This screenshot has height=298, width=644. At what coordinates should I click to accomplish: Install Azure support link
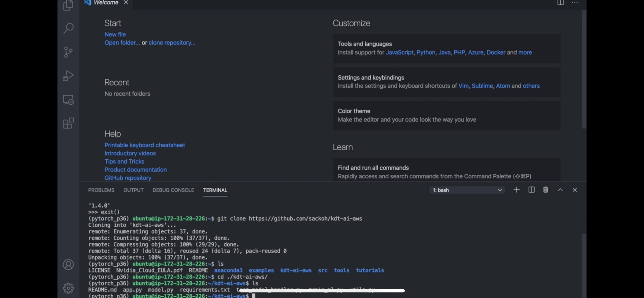point(475,52)
